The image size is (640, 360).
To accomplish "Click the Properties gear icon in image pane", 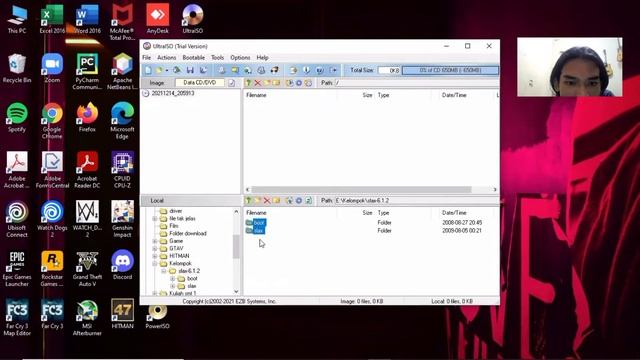I will pyautogui.click(x=299, y=83).
